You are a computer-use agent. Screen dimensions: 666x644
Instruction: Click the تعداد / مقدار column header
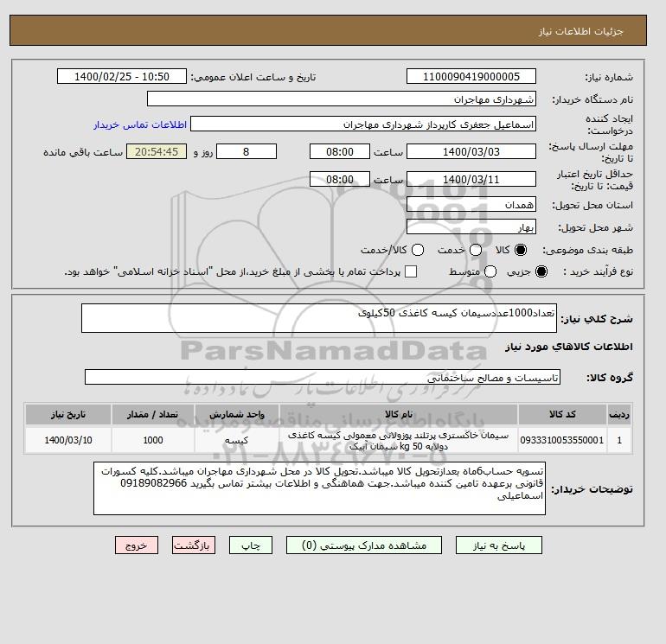(153, 414)
